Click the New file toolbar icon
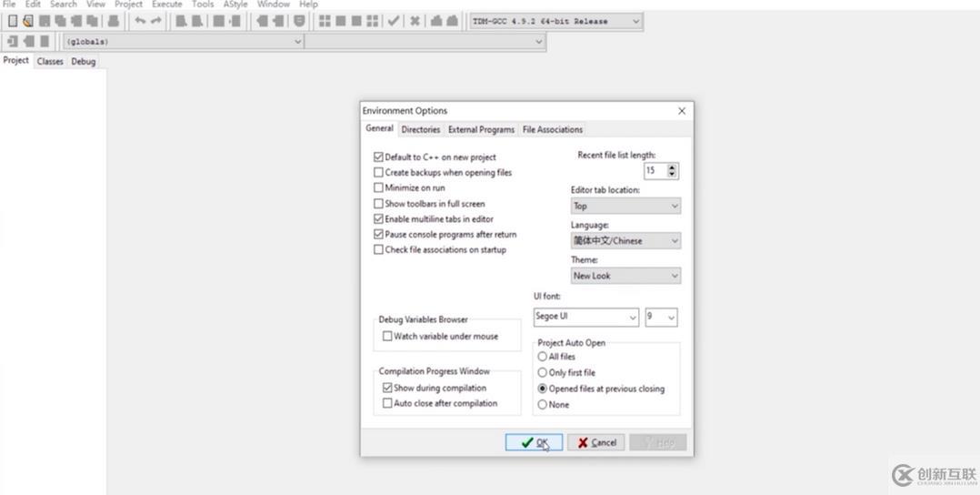The image size is (980, 495). (x=13, y=21)
